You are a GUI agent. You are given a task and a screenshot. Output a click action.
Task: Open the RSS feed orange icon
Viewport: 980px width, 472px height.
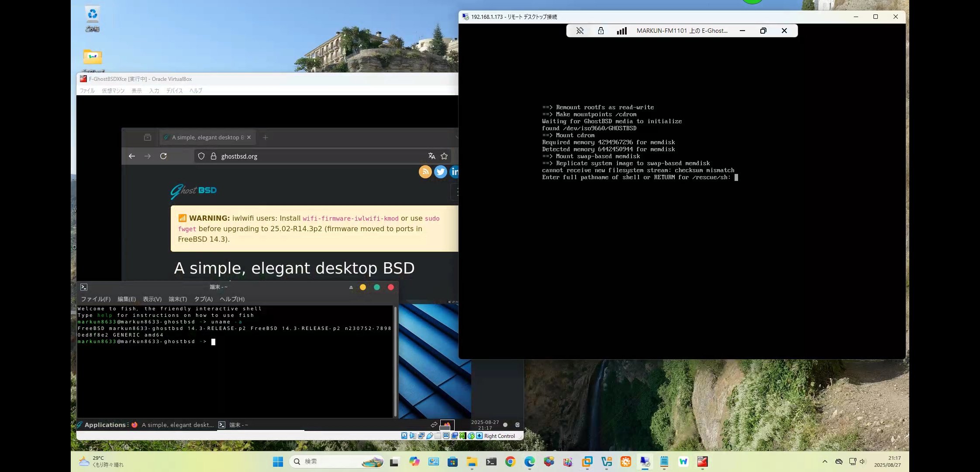pyautogui.click(x=425, y=172)
